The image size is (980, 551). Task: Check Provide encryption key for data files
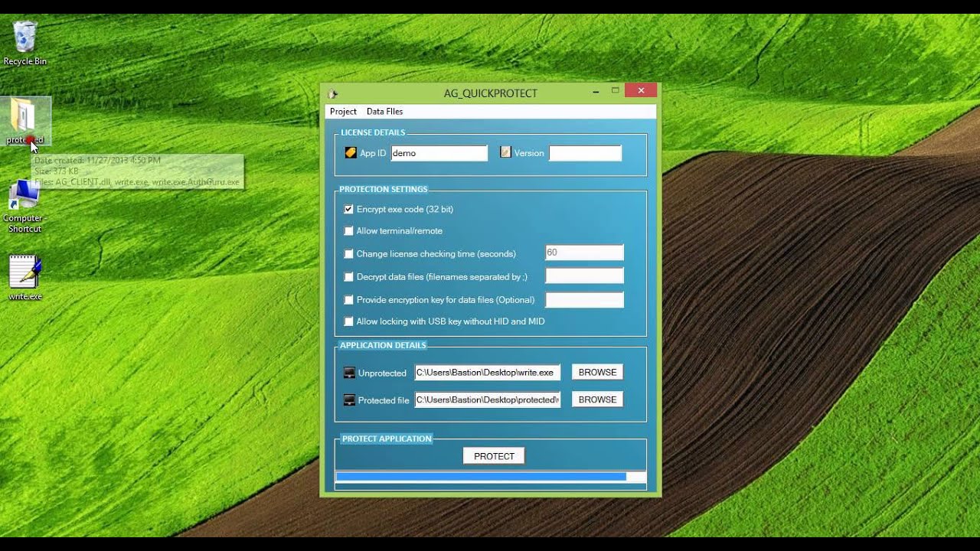point(348,299)
